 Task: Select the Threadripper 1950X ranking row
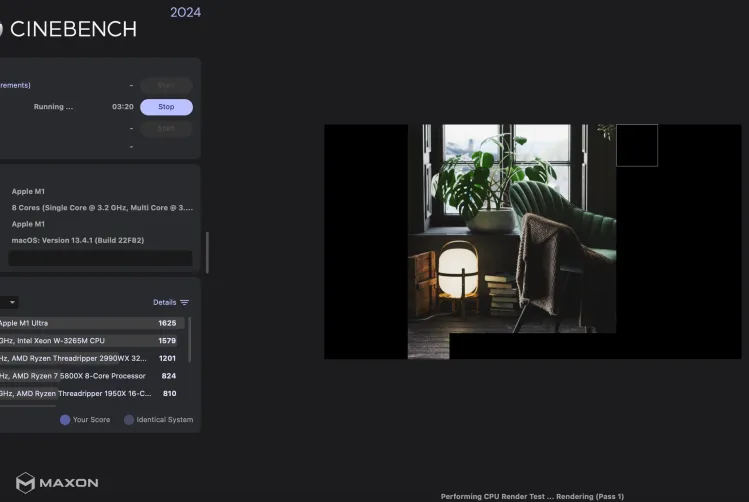click(89, 394)
